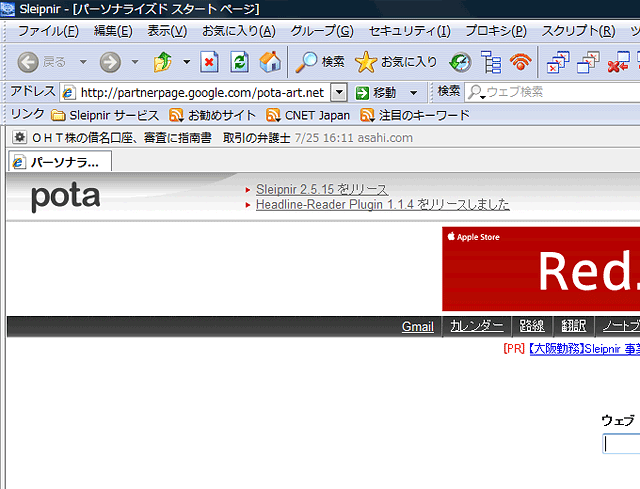The image size is (640, 489).
Task: Select the パーソナラ... tab
Action: (60, 161)
